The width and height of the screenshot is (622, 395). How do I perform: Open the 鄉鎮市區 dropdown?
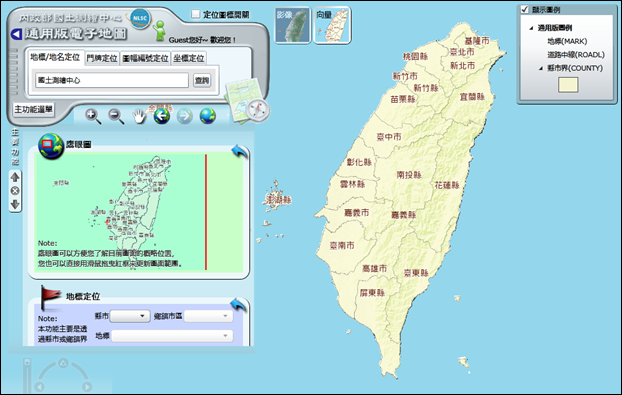pos(208,316)
